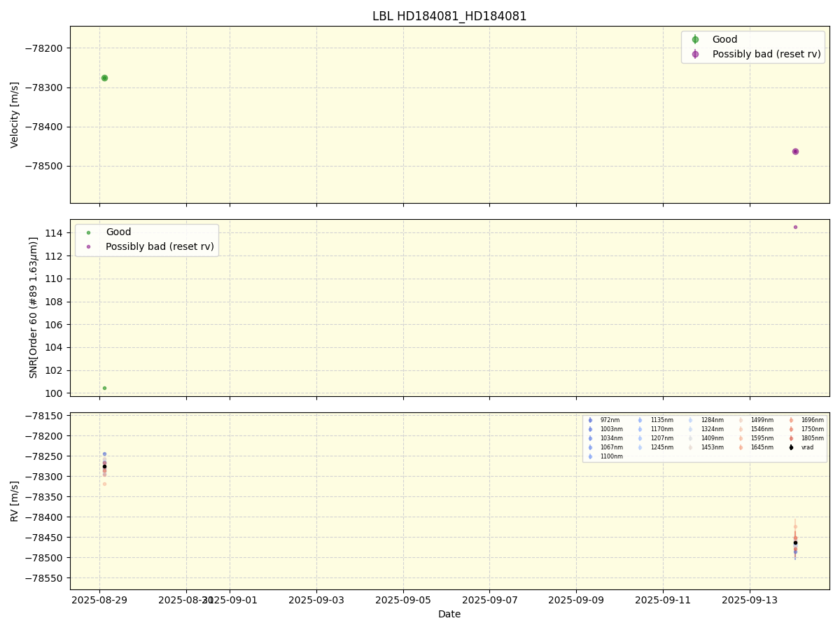840x630 pixels.
Task: Click the green Good marker in SNR legend
Action: click(88, 232)
